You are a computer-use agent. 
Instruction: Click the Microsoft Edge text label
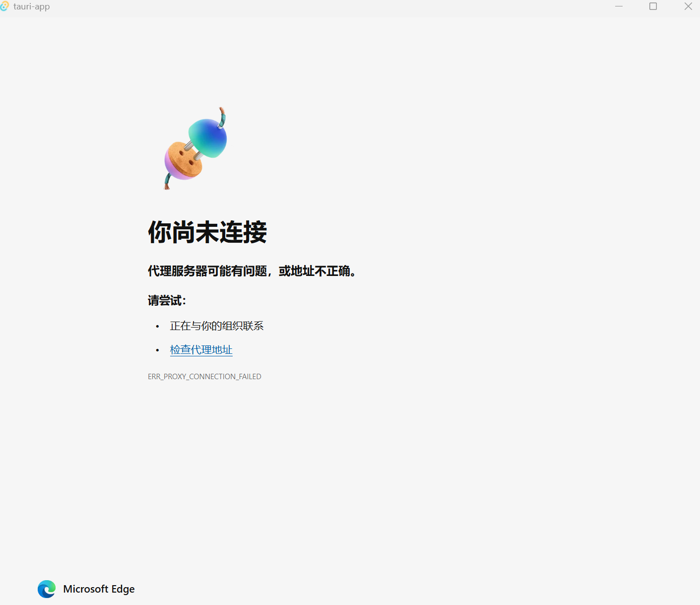coord(99,589)
